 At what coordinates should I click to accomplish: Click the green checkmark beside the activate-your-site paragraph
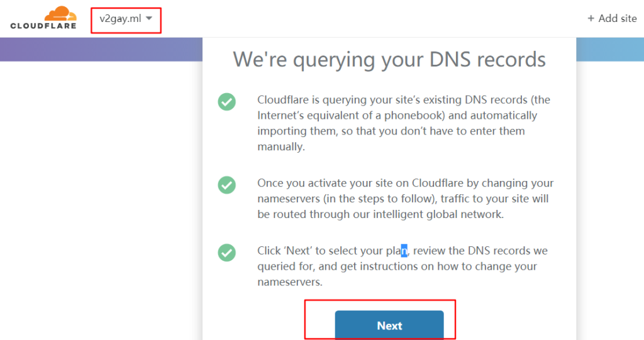[x=226, y=185]
